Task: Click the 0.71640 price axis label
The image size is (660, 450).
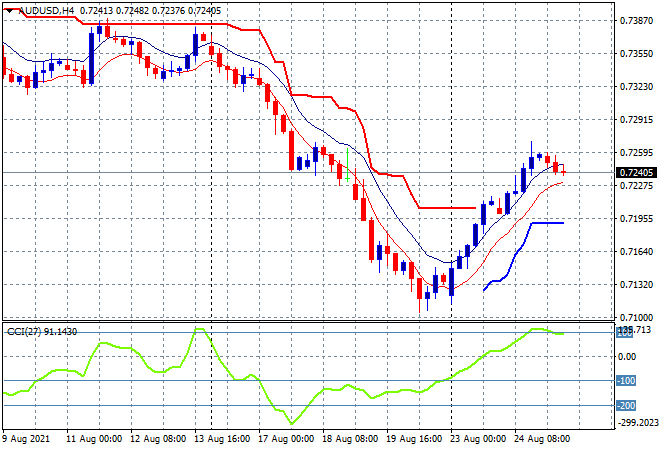Action: click(636, 252)
